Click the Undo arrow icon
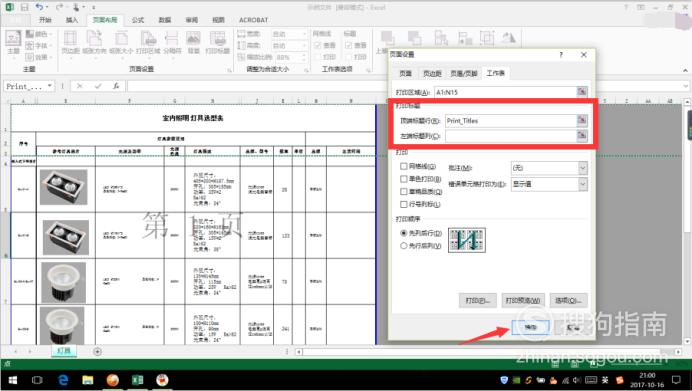 (39, 7)
